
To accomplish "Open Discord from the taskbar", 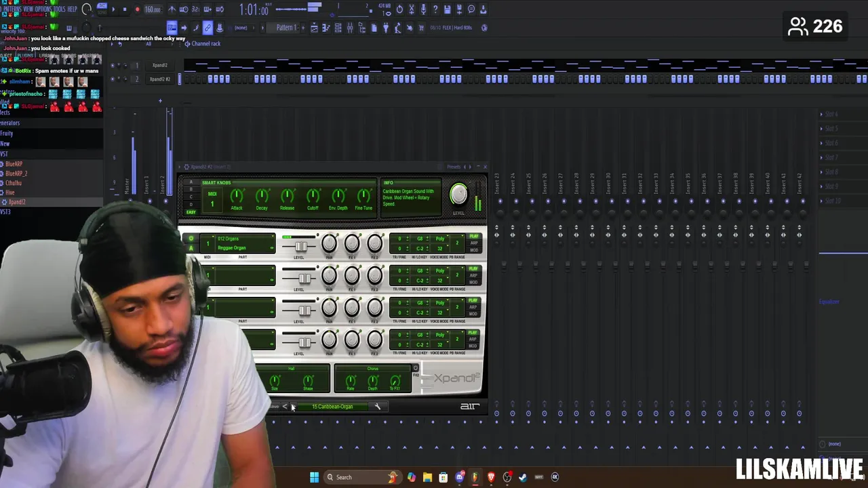I will (459, 477).
